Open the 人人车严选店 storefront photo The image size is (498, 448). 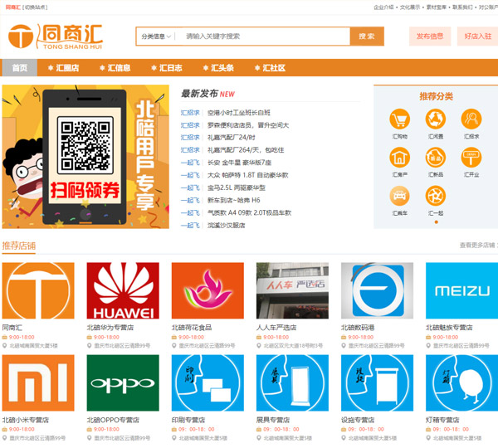point(292,290)
